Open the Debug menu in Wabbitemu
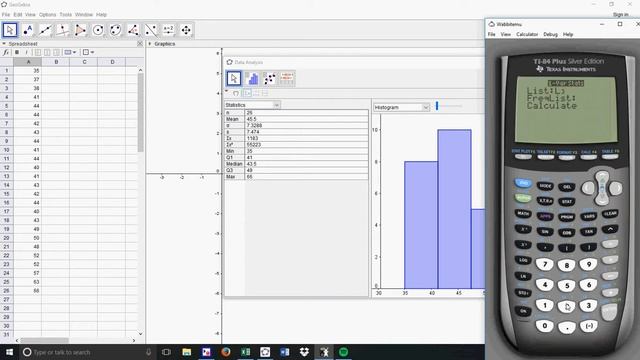This screenshot has height=360, width=640. point(550,34)
